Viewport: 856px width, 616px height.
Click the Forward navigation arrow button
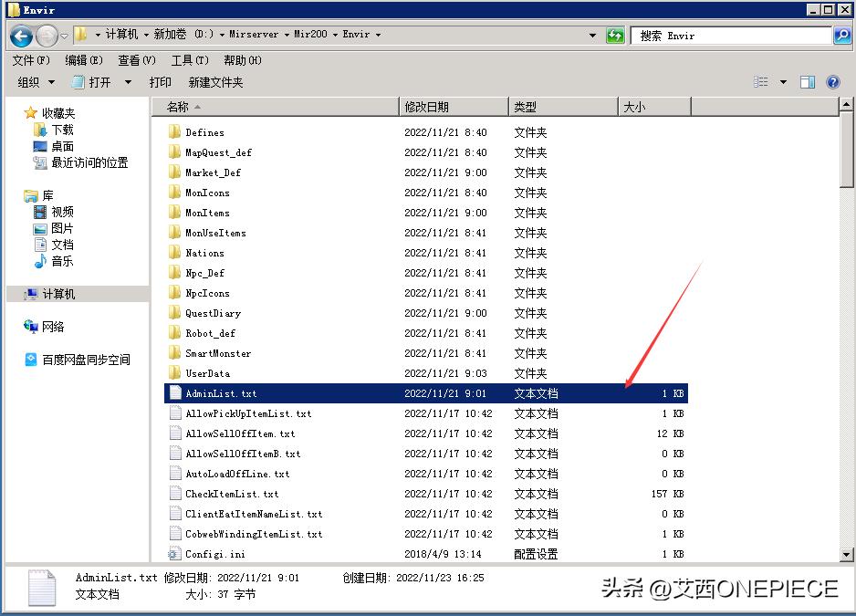47,37
